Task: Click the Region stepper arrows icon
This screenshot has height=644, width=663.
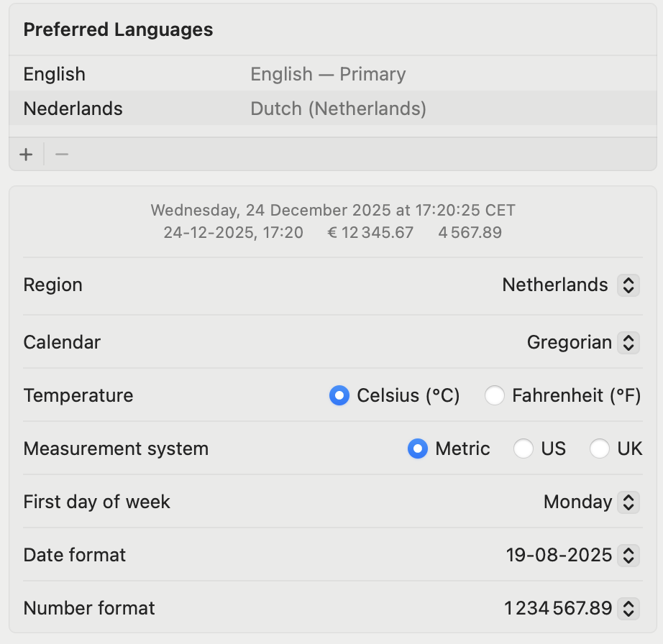Action: (628, 285)
